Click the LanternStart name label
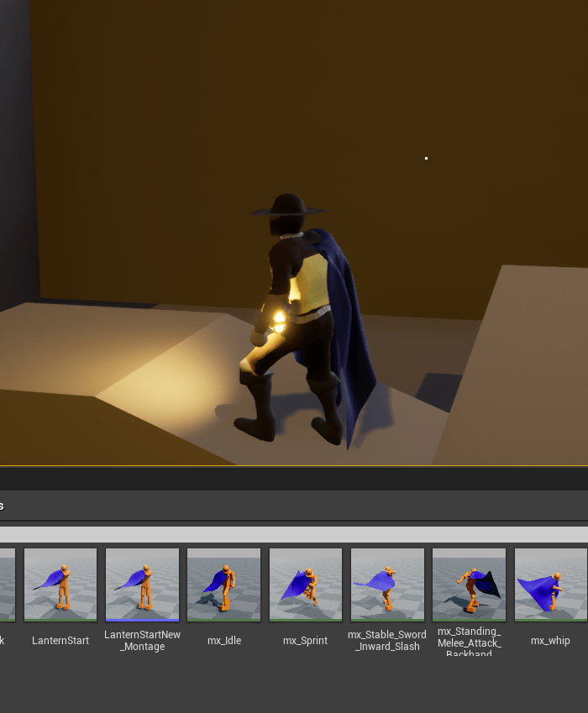Viewport: 588px width, 713px height. pos(60,641)
